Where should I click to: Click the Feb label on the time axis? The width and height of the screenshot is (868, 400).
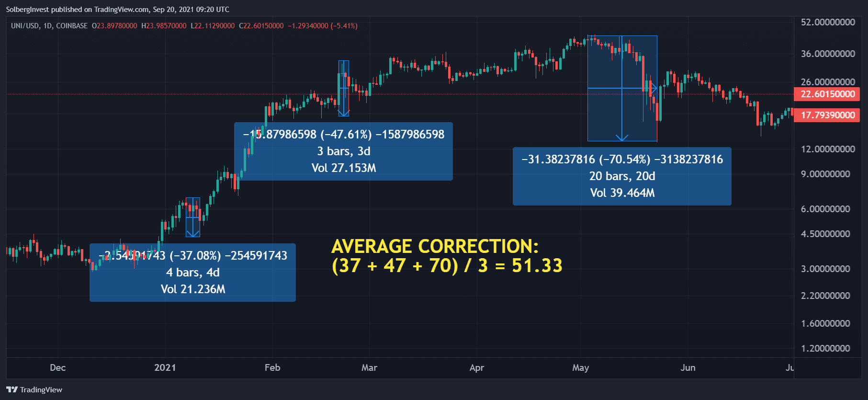(272, 367)
